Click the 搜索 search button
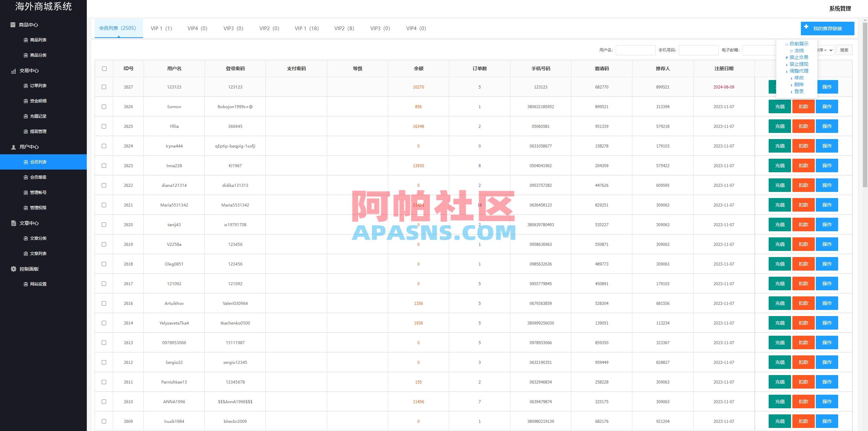This screenshot has width=868, height=431. click(844, 50)
